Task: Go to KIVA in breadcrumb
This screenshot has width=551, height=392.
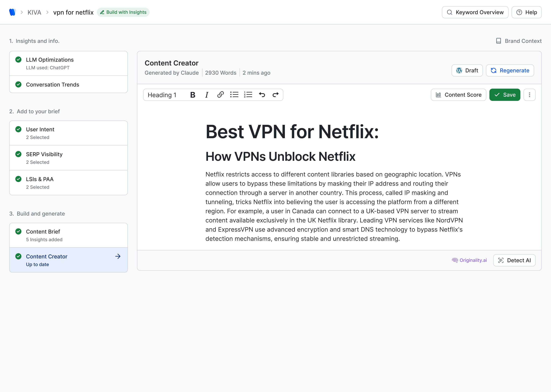Action: tap(34, 12)
